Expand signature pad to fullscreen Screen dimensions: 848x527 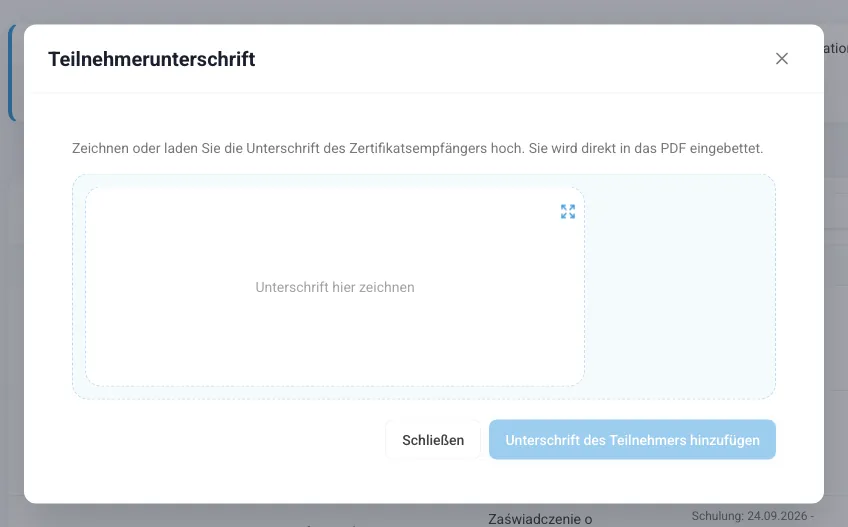(x=568, y=212)
